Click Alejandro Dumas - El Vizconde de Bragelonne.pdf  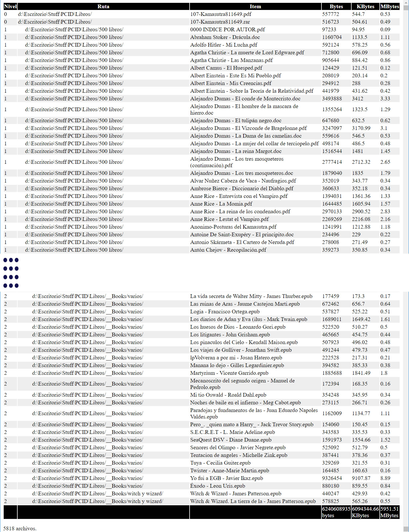coord(249,128)
